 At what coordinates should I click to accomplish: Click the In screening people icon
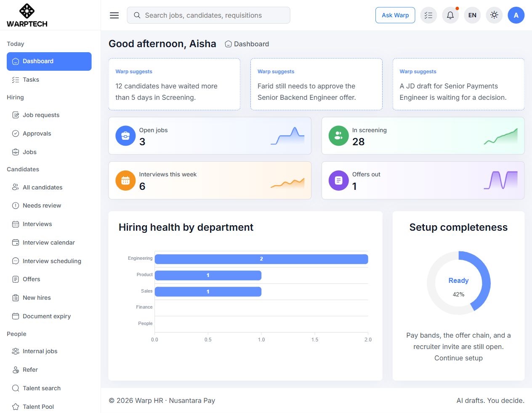click(x=338, y=136)
